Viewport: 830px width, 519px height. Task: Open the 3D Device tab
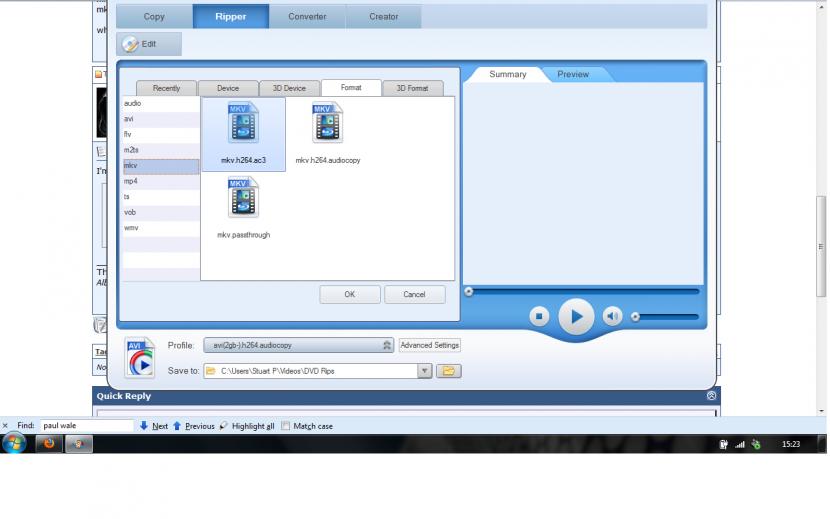tap(289, 88)
